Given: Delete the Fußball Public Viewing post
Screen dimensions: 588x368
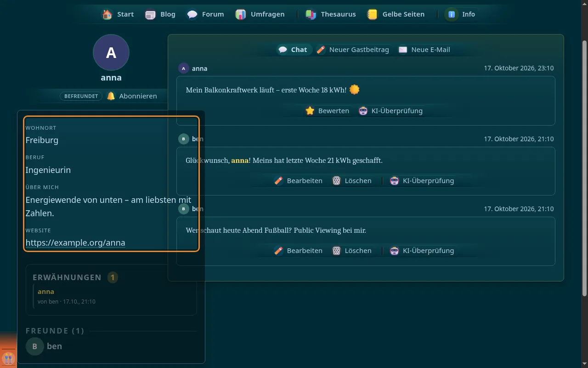Looking at the screenshot, I should click(x=352, y=251).
